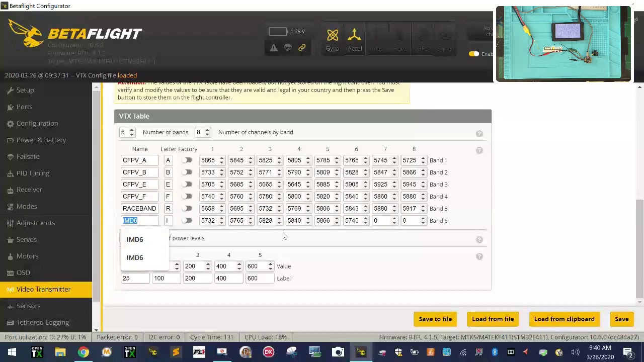The width and height of the screenshot is (644, 362).
Task: Edit power label field 25
Action: point(135,279)
